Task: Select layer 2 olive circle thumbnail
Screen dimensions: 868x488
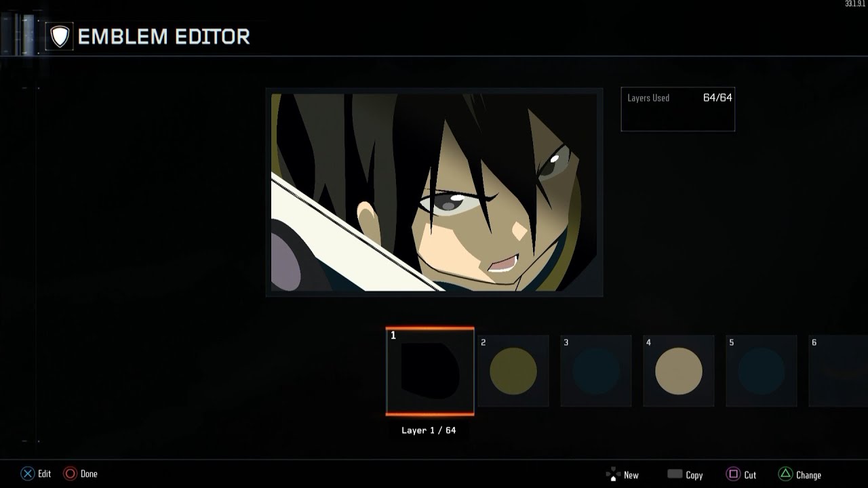Action: (x=513, y=371)
